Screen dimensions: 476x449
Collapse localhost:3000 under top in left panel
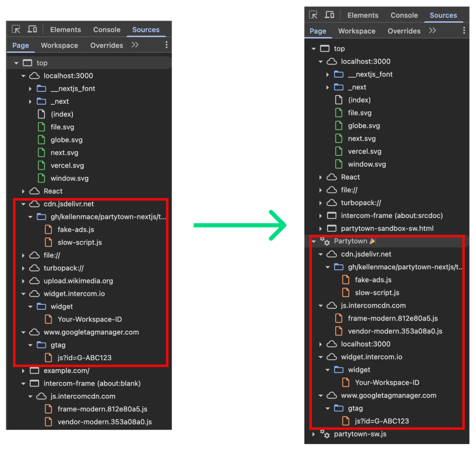[23, 76]
